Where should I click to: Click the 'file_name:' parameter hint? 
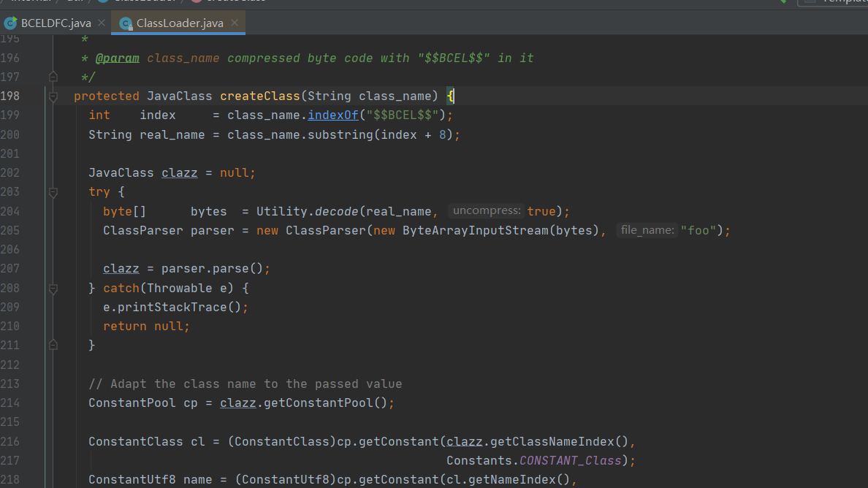pyautogui.click(x=647, y=230)
